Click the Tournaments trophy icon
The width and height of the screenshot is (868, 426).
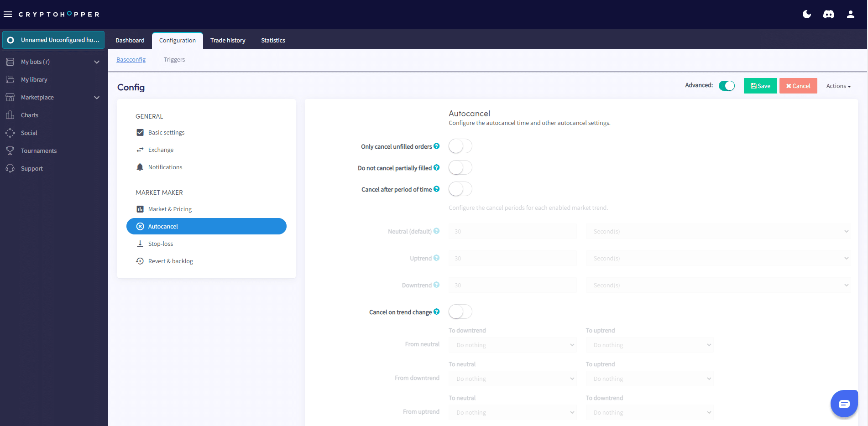[x=10, y=151]
